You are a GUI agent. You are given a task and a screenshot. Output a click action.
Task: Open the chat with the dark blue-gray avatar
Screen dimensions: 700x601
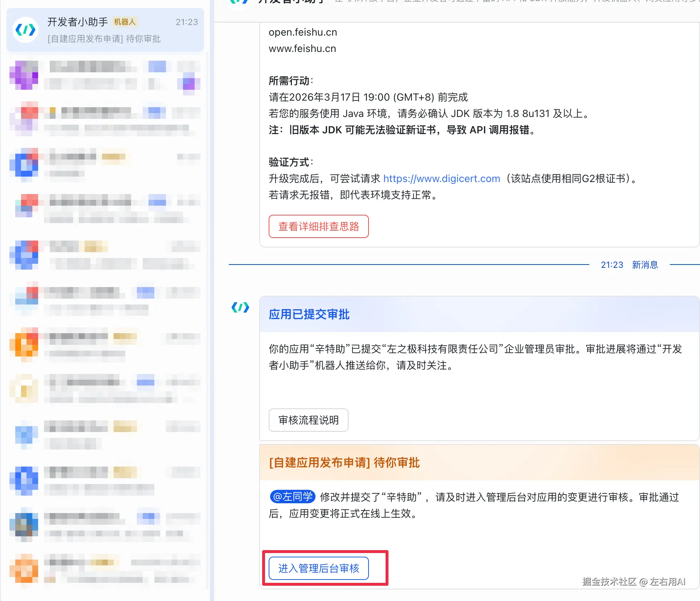click(24, 524)
